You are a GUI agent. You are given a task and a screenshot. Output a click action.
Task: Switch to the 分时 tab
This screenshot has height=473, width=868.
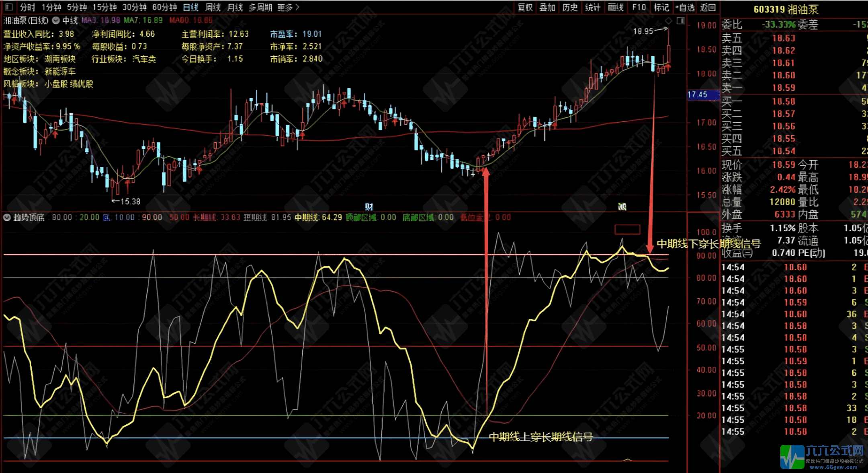27,7
